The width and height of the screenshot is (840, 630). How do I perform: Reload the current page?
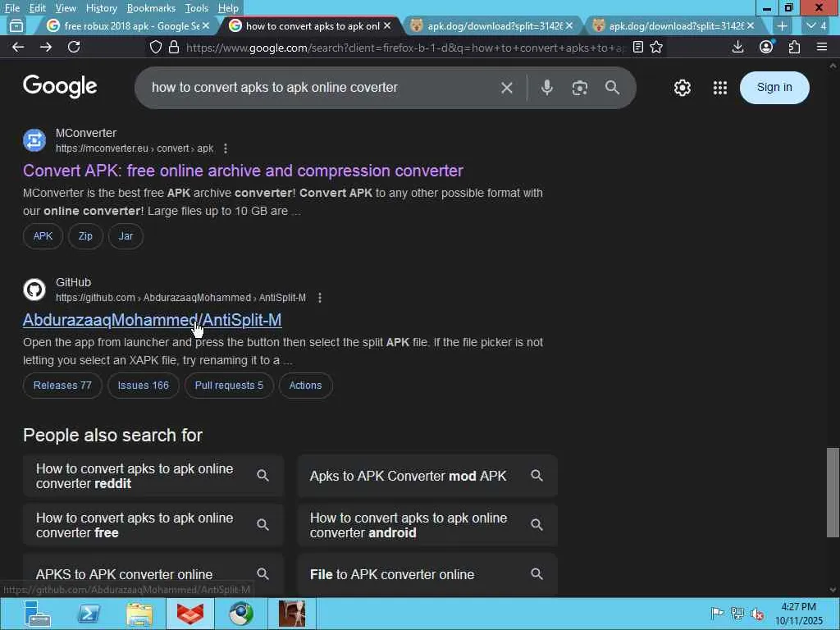[x=74, y=47]
